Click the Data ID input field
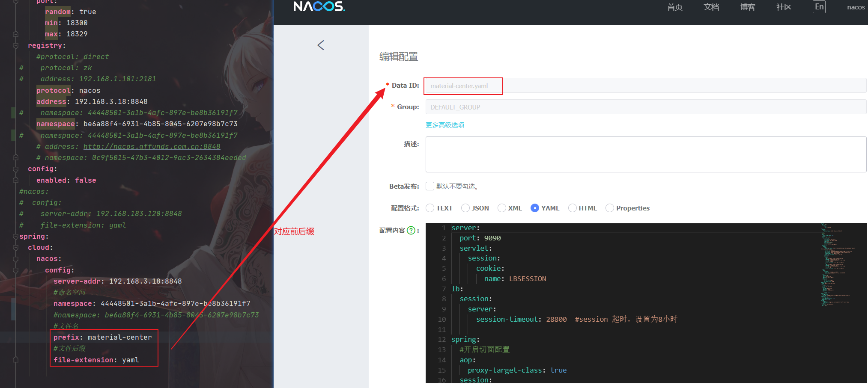868x388 pixels. (x=646, y=86)
